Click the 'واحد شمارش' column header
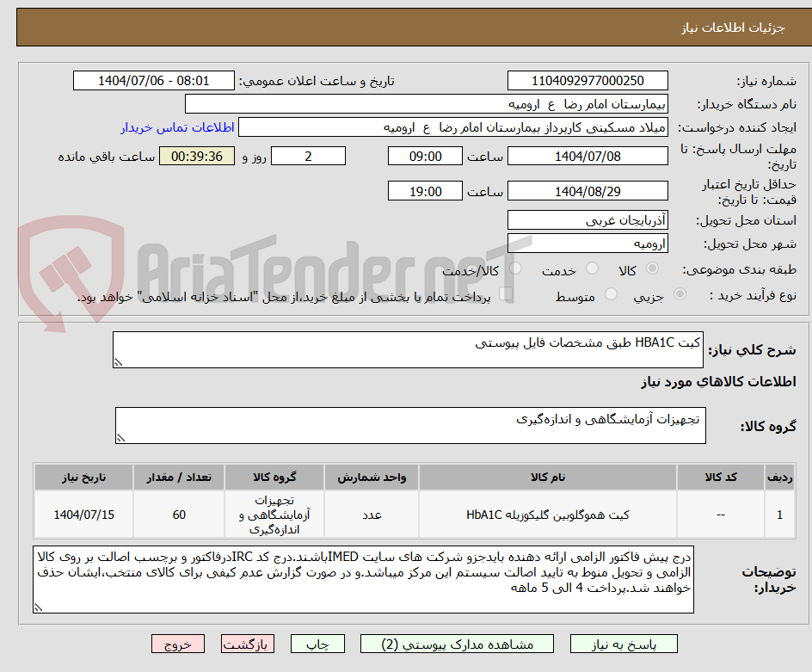 pyautogui.click(x=372, y=478)
